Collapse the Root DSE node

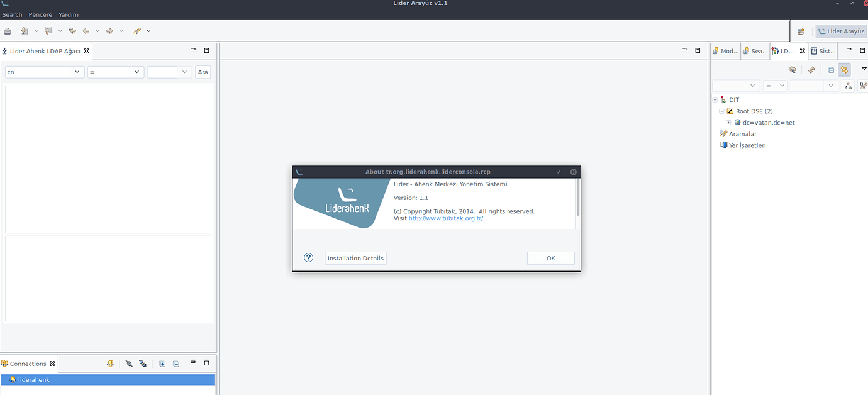coord(722,111)
